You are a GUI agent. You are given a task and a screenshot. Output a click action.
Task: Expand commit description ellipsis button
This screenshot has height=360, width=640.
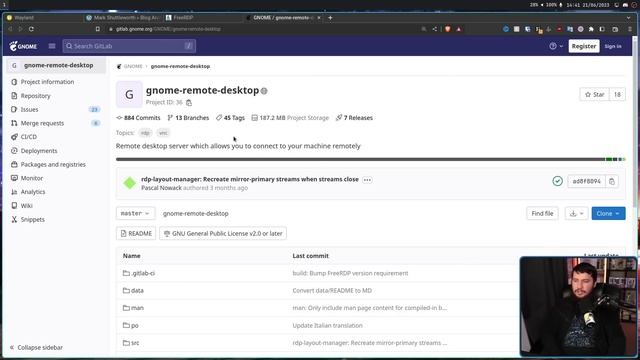tap(367, 180)
